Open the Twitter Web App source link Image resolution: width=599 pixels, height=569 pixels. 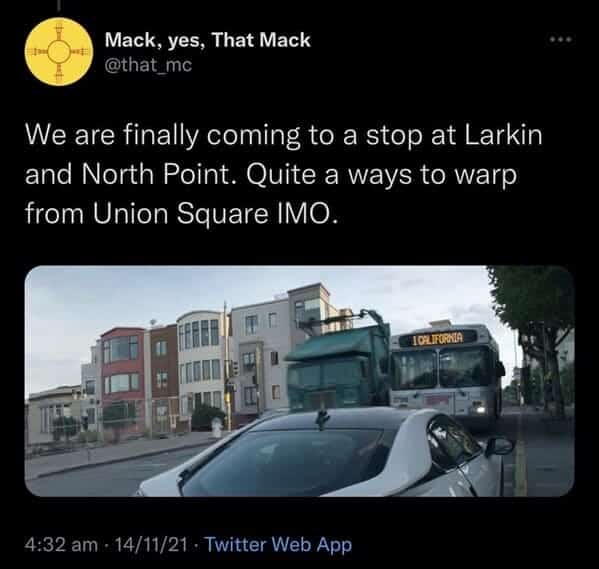click(278, 545)
